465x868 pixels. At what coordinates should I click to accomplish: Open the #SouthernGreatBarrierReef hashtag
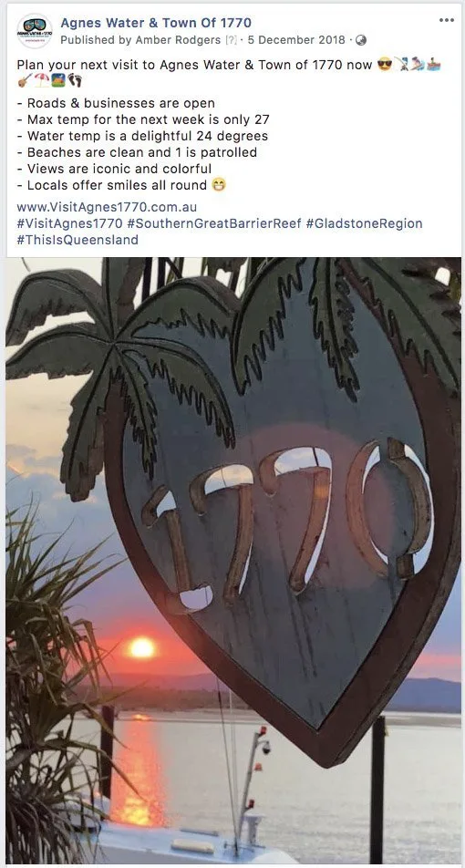click(x=213, y=223)
